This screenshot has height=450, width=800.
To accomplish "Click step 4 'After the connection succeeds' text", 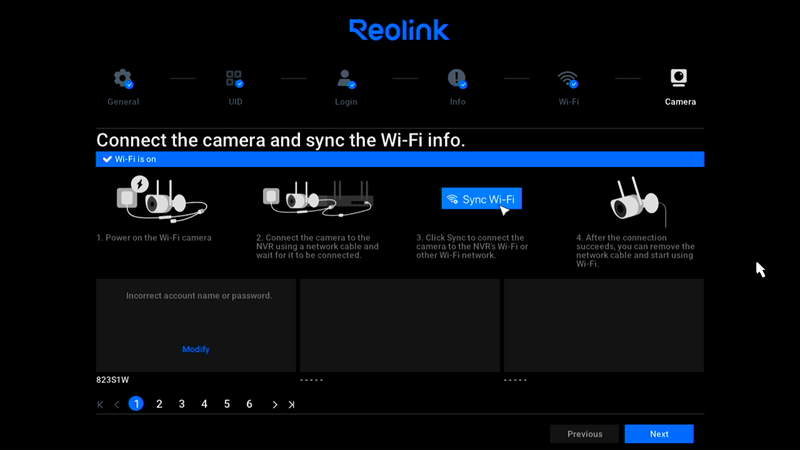I will click(x=635, y=251).
